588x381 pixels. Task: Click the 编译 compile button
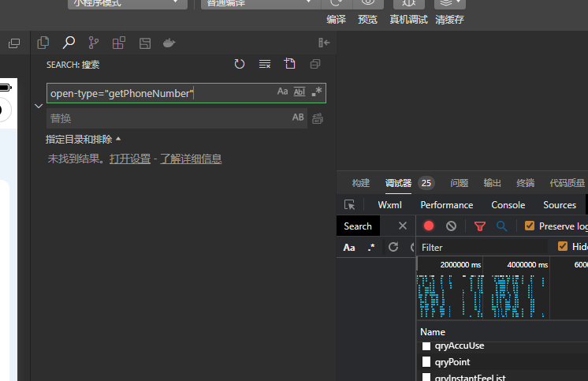336,20
